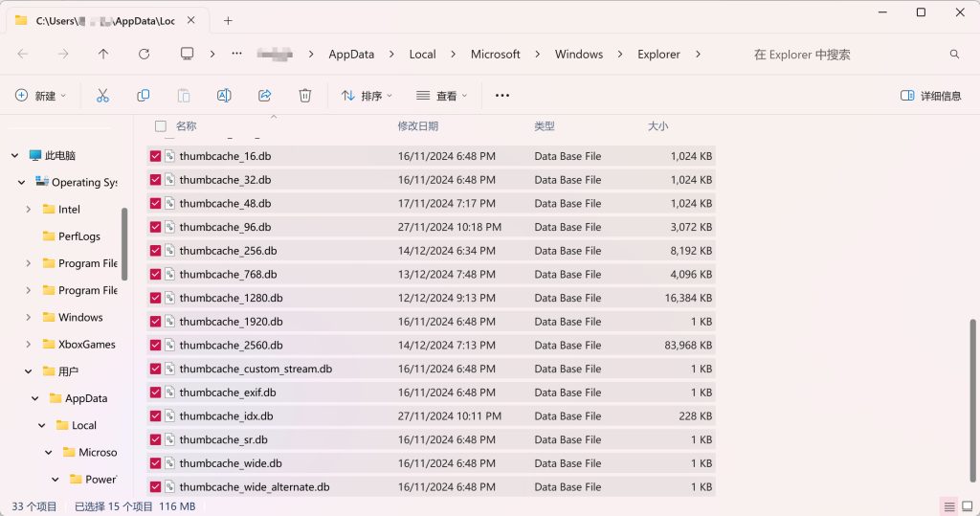Click the monitor icon in address bar
980x516 pixels.
(x=187, y=54)
